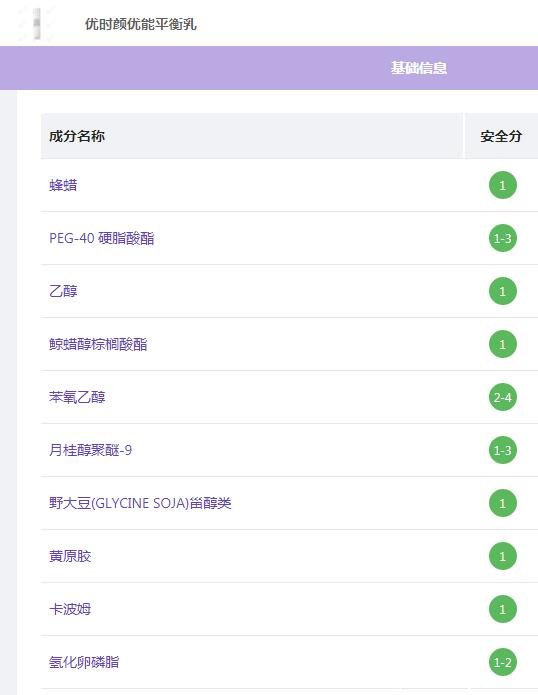The width and height of the screenshot is (538, 695).
Task: Open the 蜂蜡 ingredient link
Action: pyautogui.click(x=63, y=185)
